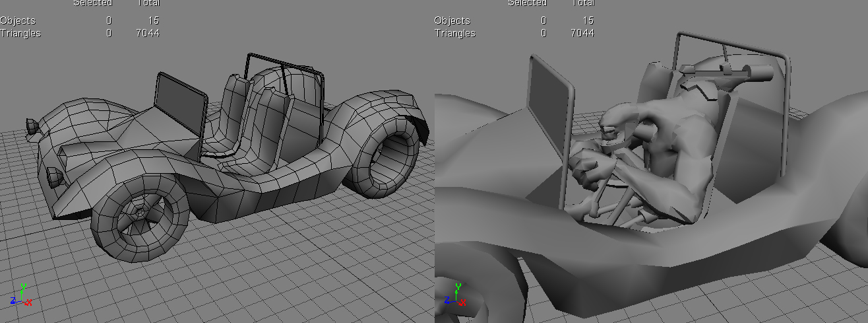Image resolution: width=868 pixels, height=323 pixels.
Task: Select the upper headlight on wireframe car
Action: point(31,126)
